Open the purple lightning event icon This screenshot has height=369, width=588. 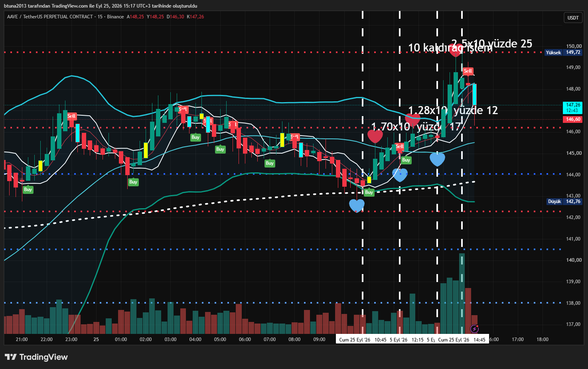[x=474, y=329]
